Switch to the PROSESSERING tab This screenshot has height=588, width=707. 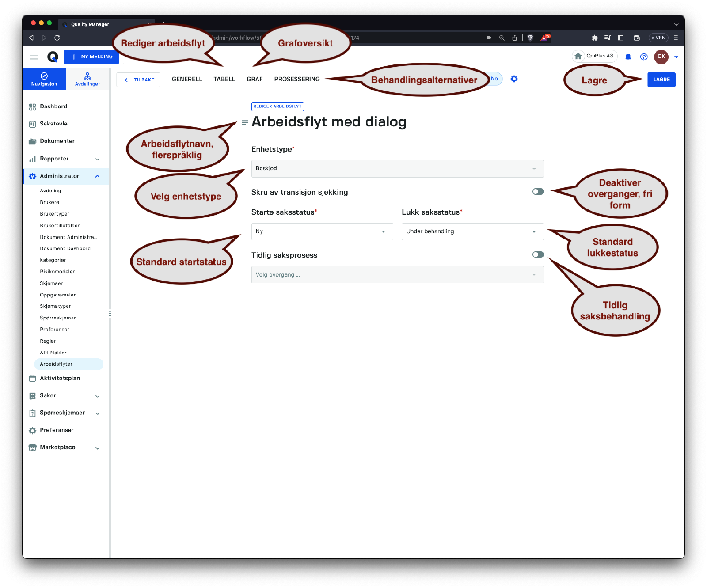coord(296,79)
